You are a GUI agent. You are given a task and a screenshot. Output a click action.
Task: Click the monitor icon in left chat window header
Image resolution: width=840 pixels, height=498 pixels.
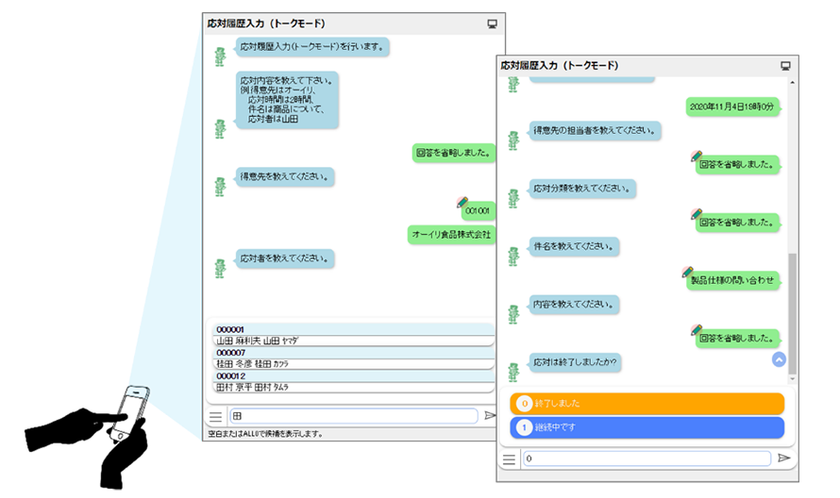click(492, 24)
